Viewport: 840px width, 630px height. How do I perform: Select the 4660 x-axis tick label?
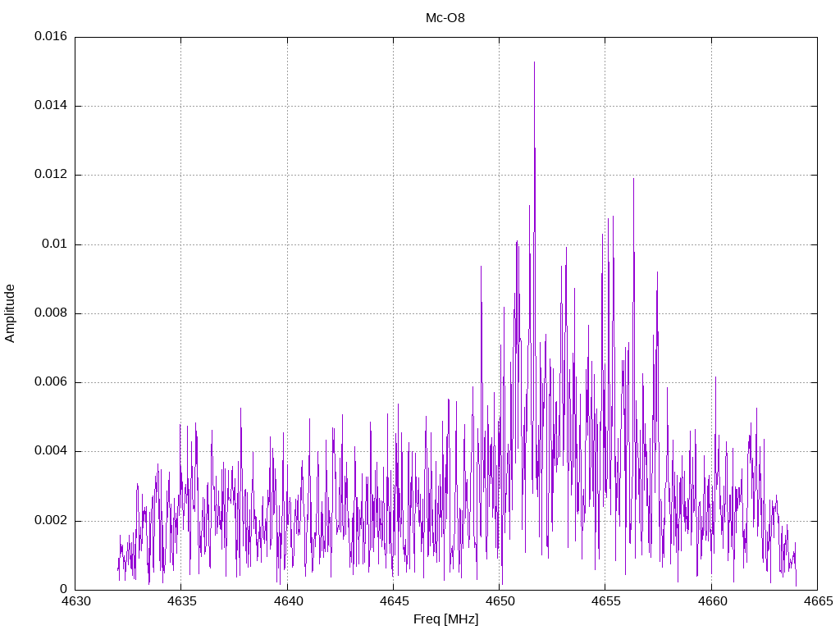click(x=710, y=600)
